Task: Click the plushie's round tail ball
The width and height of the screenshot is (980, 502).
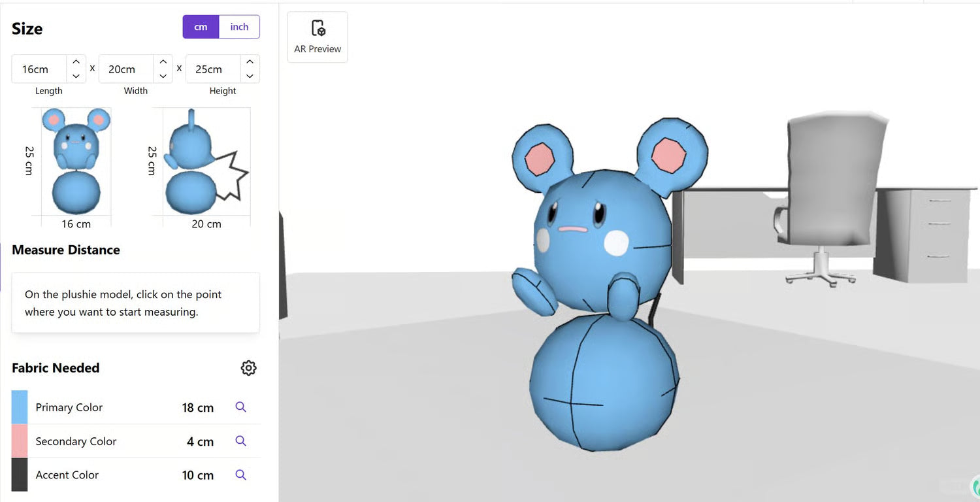Action: pyautogui.click(x=604, y=382)
